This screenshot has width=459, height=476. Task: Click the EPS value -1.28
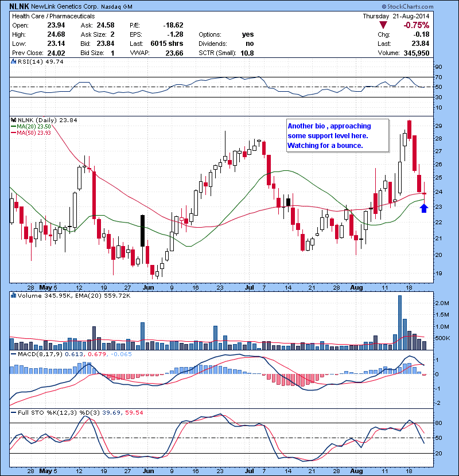[x=175, y=34]
